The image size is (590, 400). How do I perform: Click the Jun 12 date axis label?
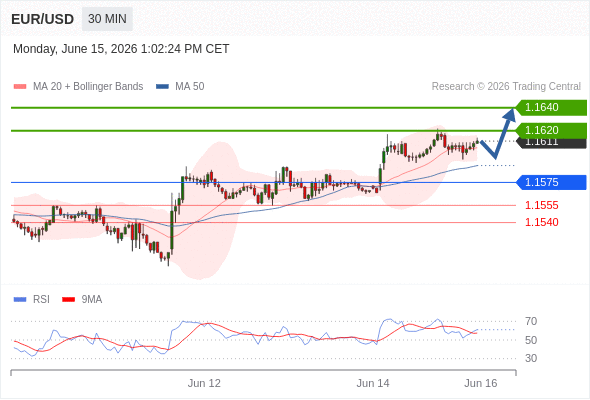pos(204,383)
